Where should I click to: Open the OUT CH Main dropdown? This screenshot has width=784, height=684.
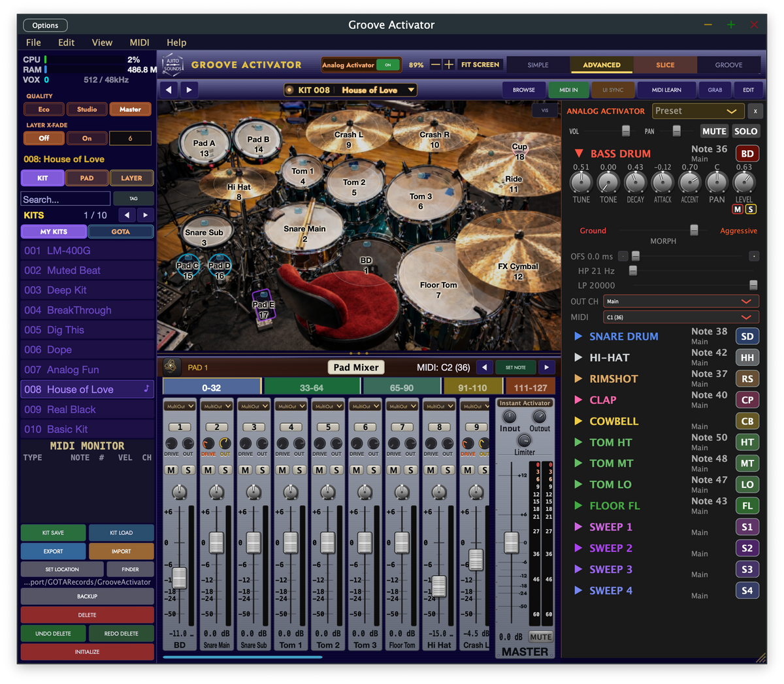[x=681, y=301]
